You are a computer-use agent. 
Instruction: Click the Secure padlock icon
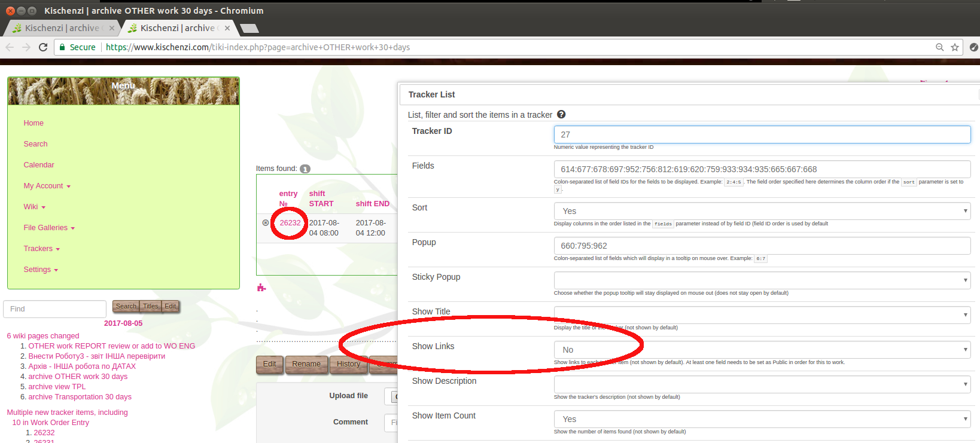[62, 47]
